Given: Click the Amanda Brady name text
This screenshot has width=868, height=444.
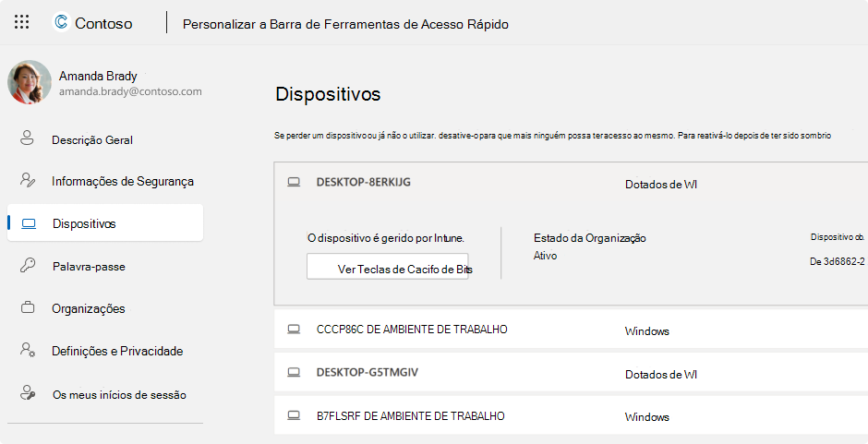Looking at the screenshot, I should pos(98,77).
